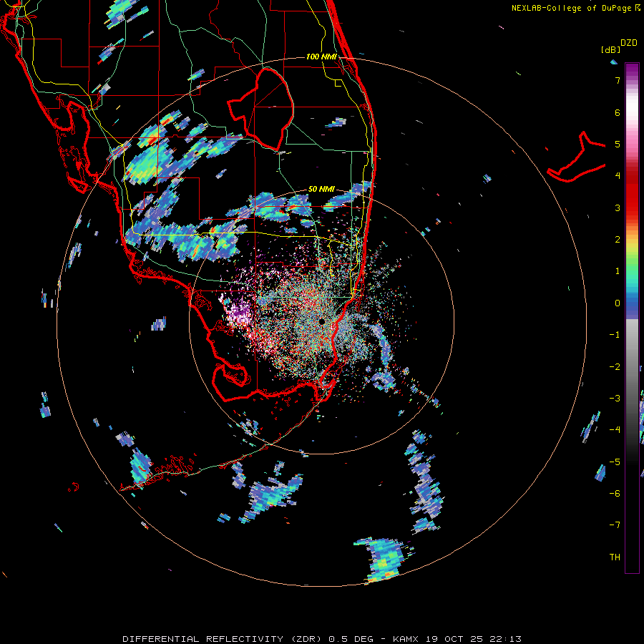
Task: Click the DZD label above the color scale
Action: pyautogui.click(x=628, y=43)
